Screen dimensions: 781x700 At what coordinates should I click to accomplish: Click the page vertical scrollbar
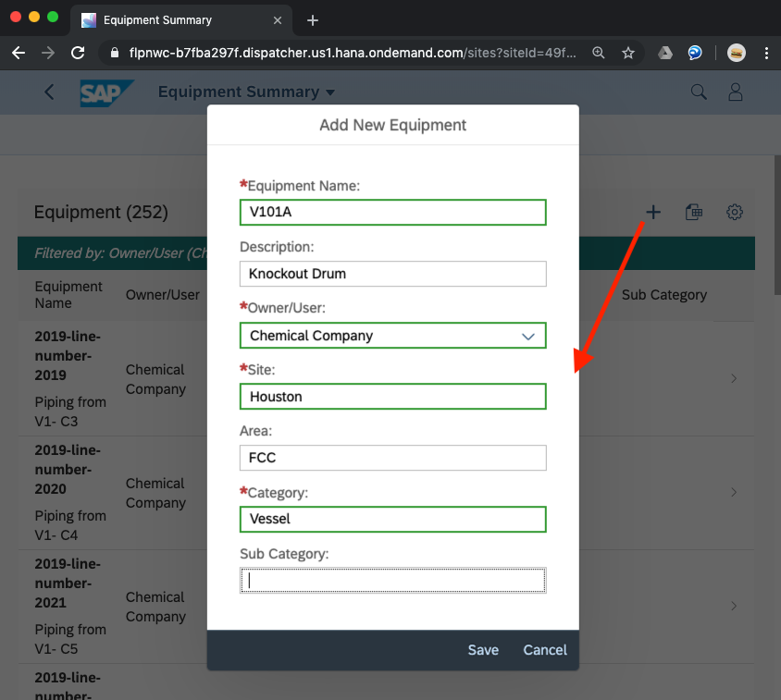[777, 225]
